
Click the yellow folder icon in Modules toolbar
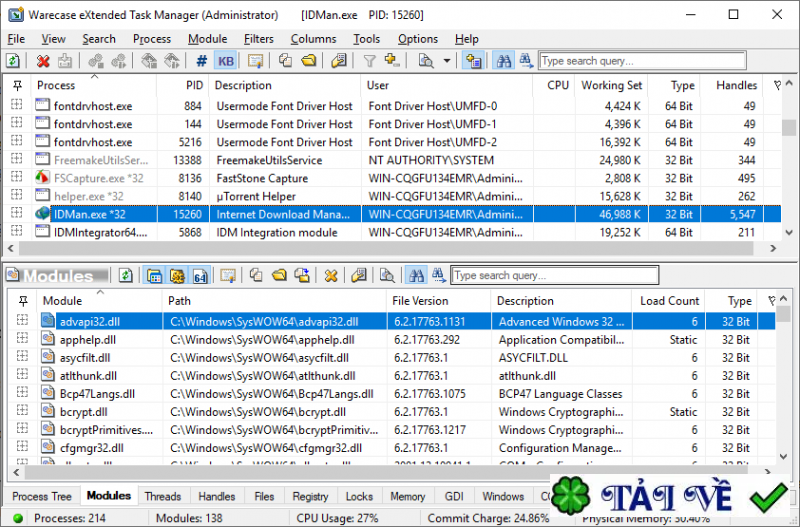tap(279, 275)
